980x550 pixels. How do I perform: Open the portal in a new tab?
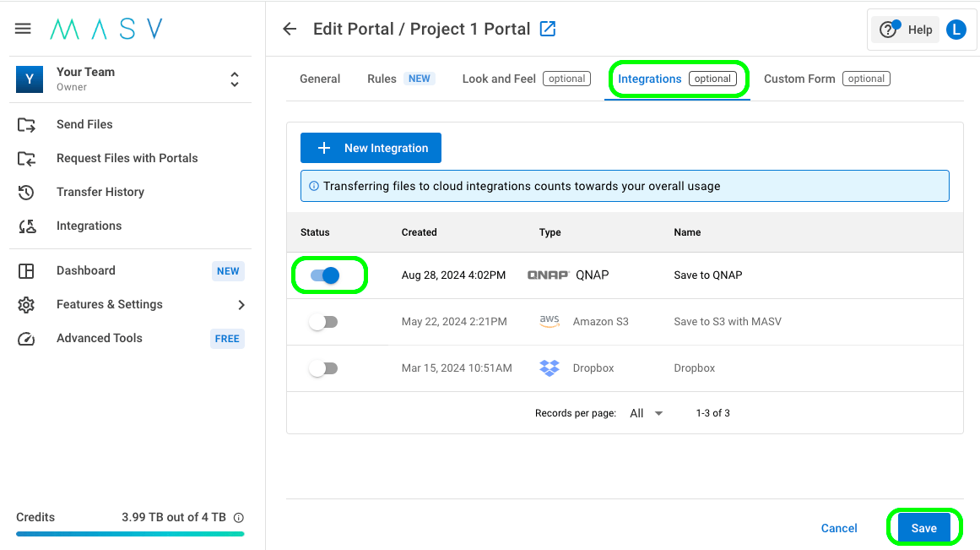(547, 28)
